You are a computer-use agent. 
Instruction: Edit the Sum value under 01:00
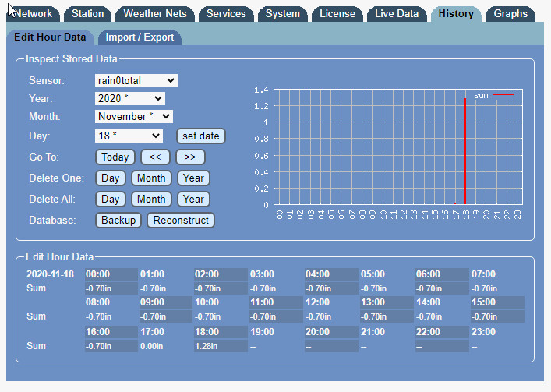pos(166,288)
